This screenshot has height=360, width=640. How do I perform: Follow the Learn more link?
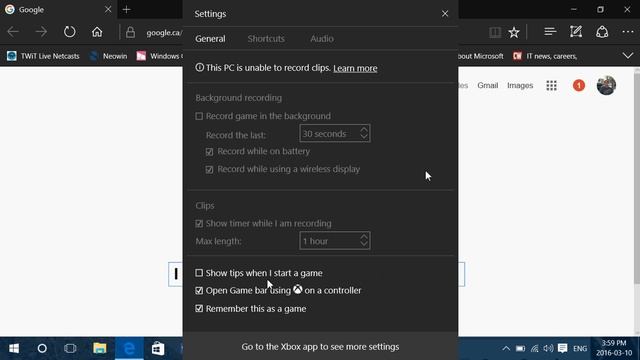[355, 68]
